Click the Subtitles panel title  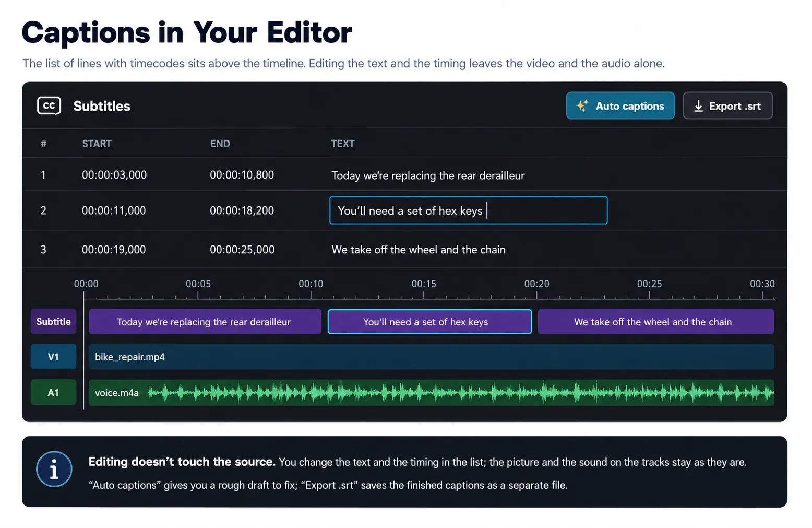pos(102,106)
